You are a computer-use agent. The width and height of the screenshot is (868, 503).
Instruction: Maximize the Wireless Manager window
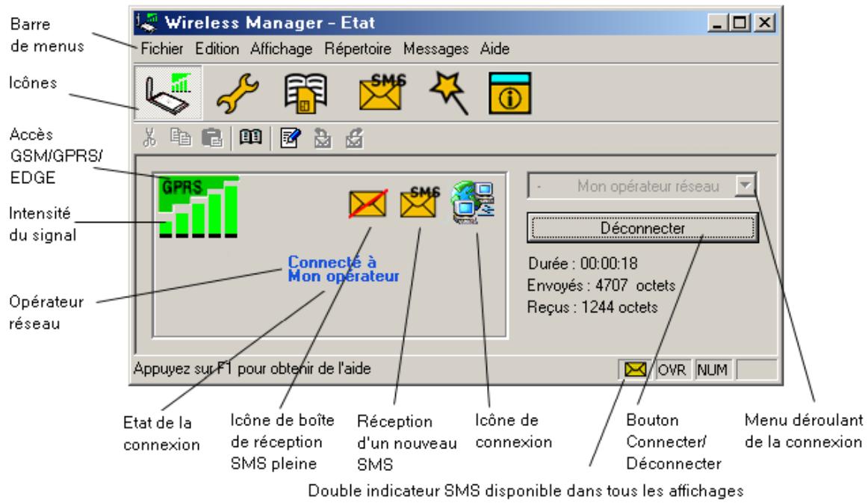click(740, 22)
